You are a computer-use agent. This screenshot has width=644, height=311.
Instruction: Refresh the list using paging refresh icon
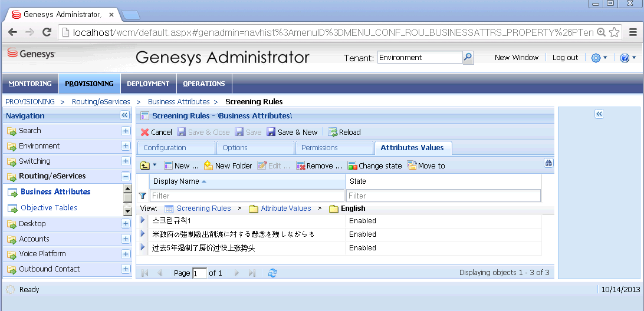(x=272, y=273)
